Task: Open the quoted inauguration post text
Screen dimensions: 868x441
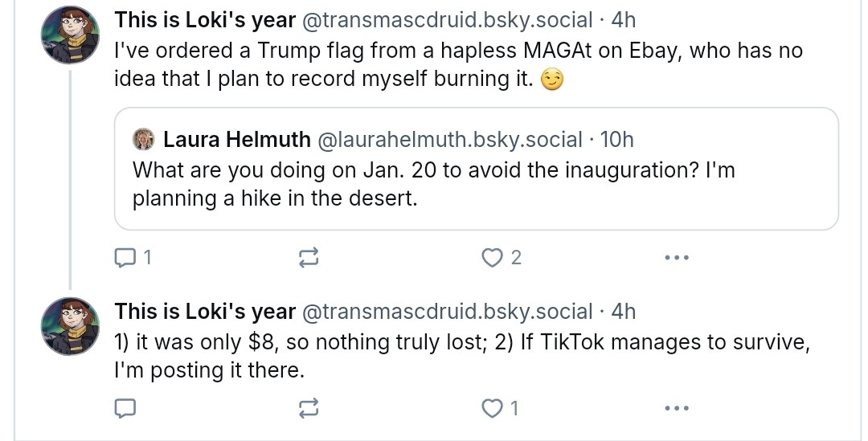Action: coord(434,184)
